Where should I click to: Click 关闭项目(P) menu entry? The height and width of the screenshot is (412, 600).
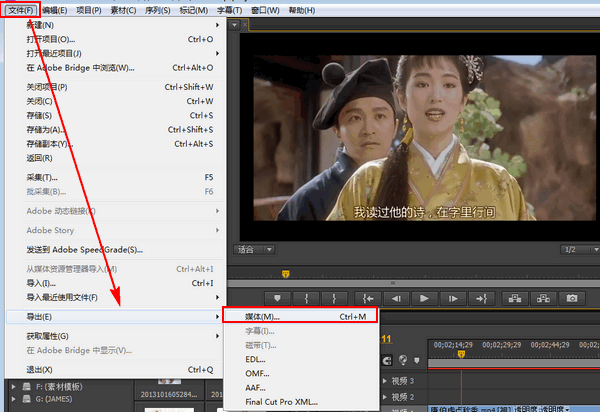[x=116, y=87]
